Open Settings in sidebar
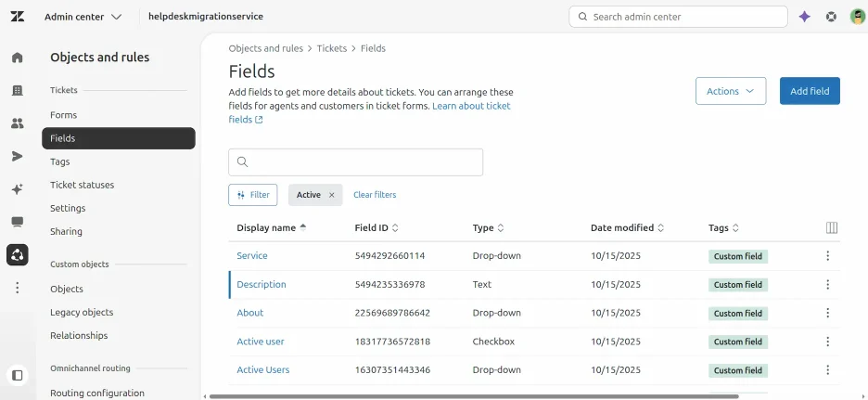The width and height of the screenshot is (868, 400). [68, 208]
